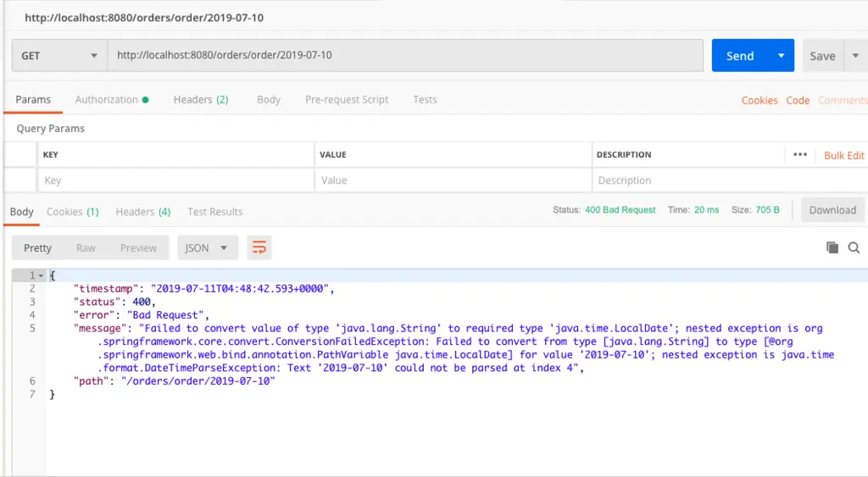Click the KEY column header
This screenshot has width=868, height=477.
tap(50, 154)
